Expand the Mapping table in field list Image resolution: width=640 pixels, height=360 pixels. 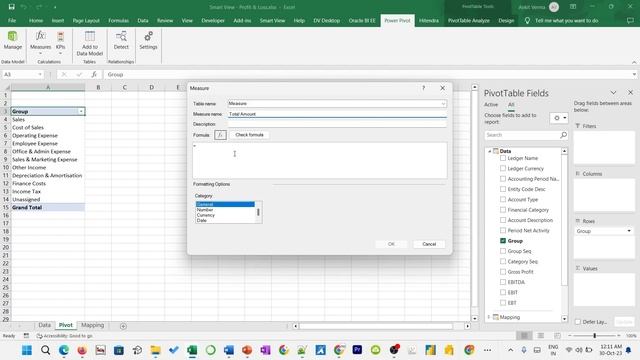[489, 317]
